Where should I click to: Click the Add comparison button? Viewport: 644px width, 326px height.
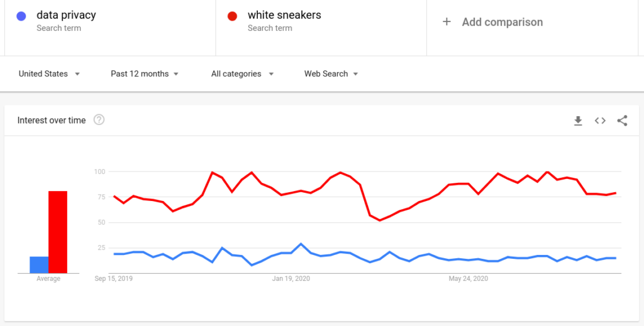pyautogui.click(x=502, y=22)
